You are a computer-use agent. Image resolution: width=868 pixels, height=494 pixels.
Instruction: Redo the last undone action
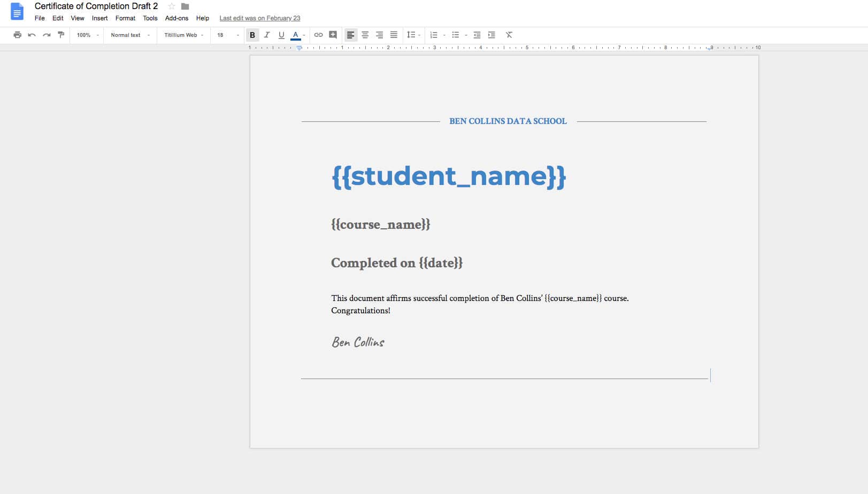tap(47, 35)
